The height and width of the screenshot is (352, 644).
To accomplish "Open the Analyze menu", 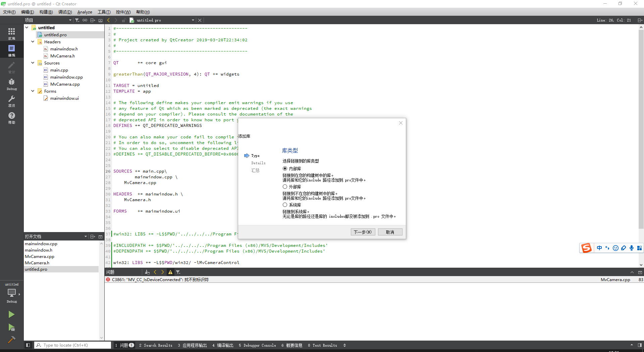I will click(x=85, y=12).
